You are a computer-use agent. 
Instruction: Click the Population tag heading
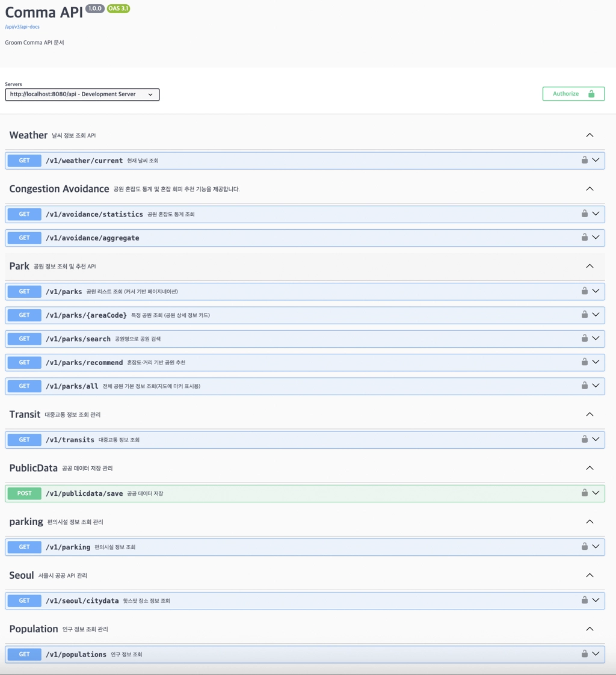pyautogui.click(x=34, y=629)
